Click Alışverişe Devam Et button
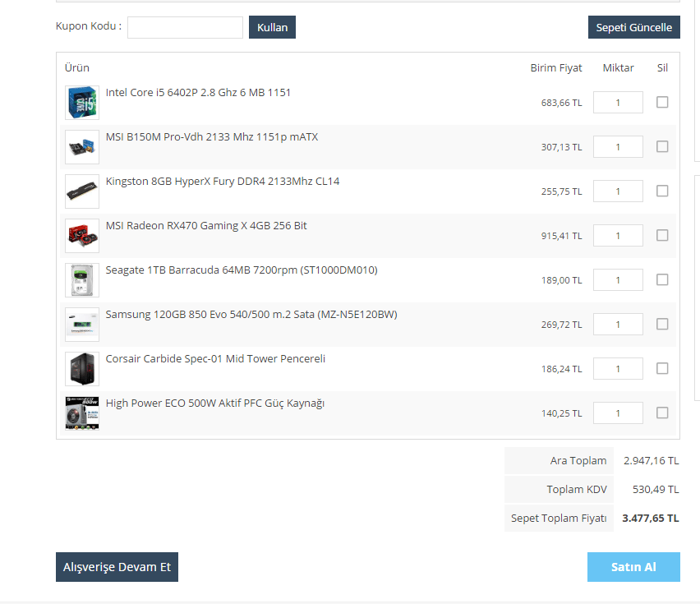Viewport: 700px width, 604px height. [x=117, y=567]
